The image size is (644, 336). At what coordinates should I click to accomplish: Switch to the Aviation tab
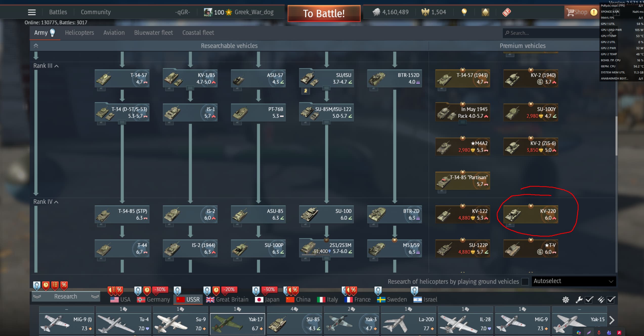click(x=114, y=33)
